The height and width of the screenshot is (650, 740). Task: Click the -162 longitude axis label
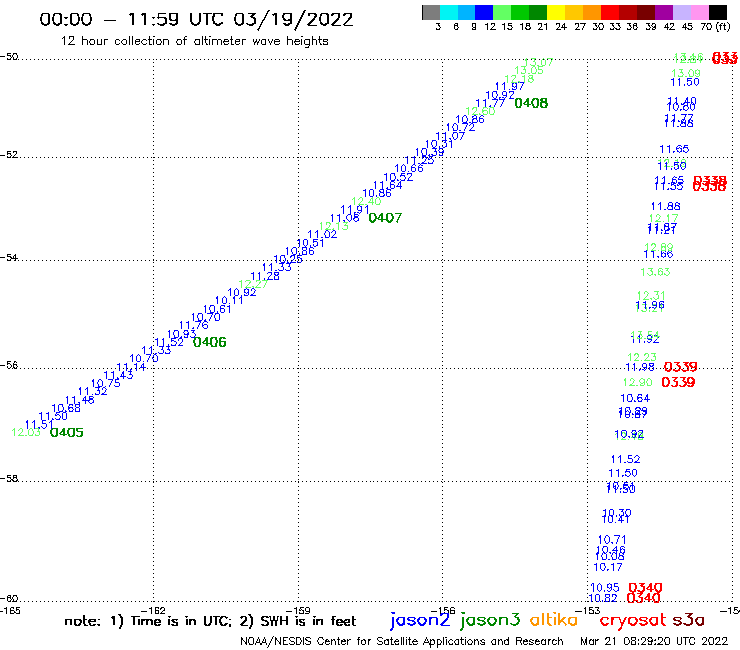coord(153,610)
